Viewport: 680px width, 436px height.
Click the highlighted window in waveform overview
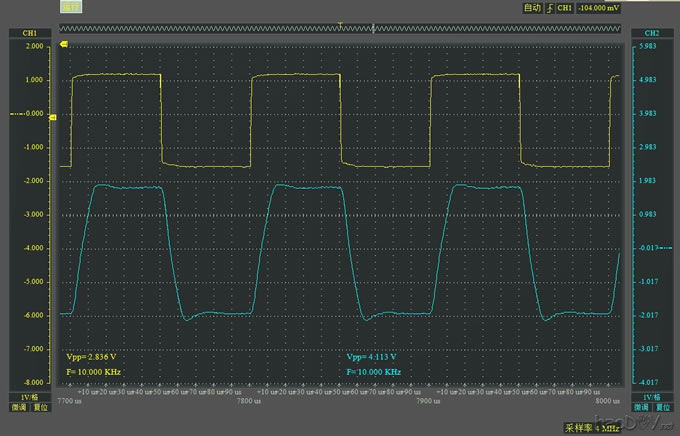[x=72, y=7]
